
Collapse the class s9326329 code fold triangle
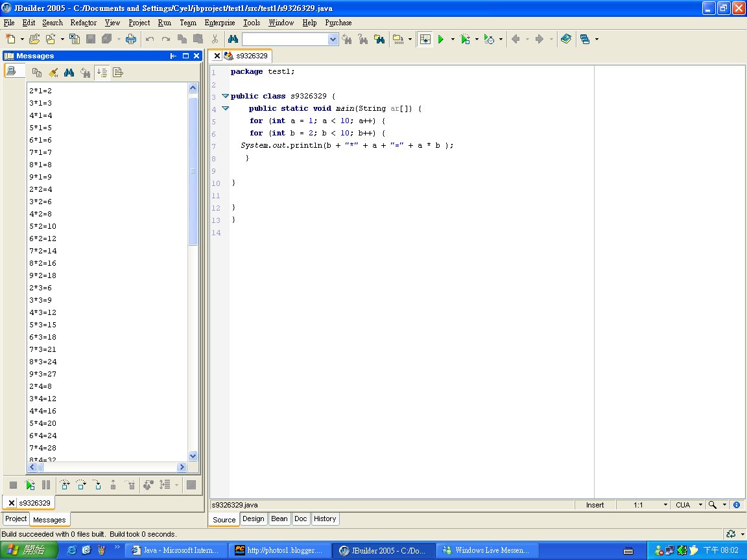pyautogui.click(x=226, y=96)
